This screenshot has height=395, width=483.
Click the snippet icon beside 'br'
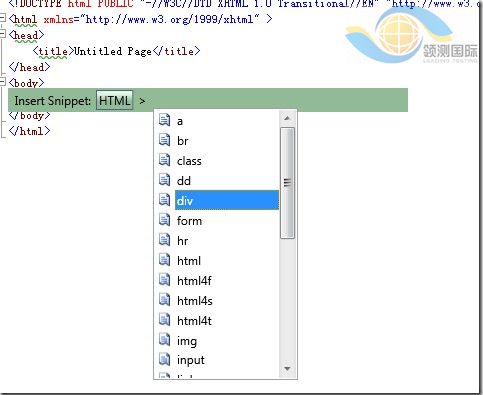click(164, 140)
